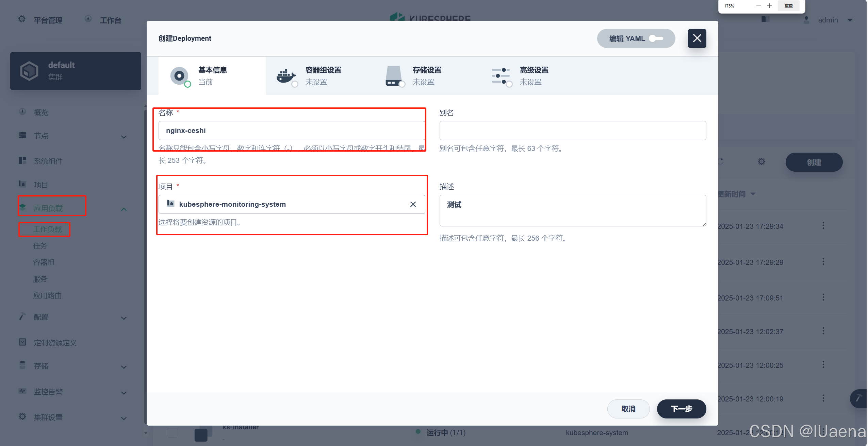This screenshot has width=868, height=446.
Task: Open the admin user dropdown
Action: [x=835, y=20]
